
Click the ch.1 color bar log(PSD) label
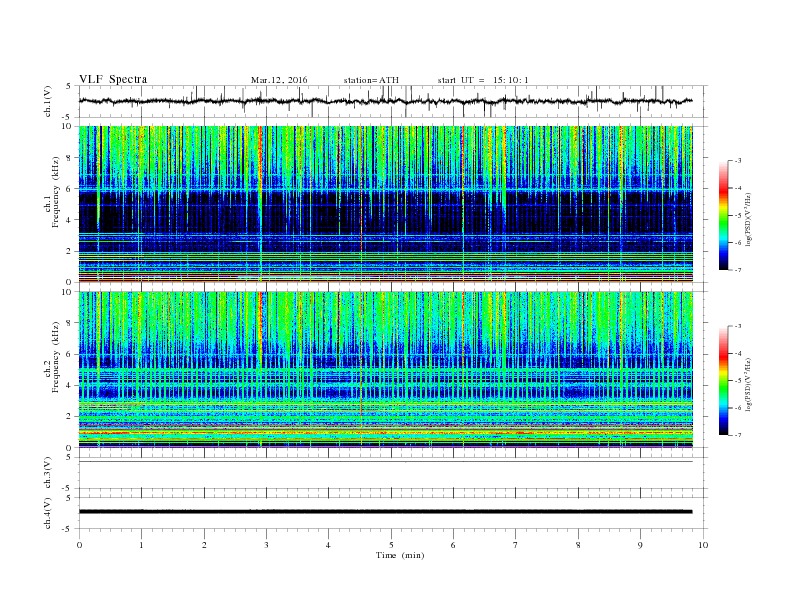click(749, 219)
